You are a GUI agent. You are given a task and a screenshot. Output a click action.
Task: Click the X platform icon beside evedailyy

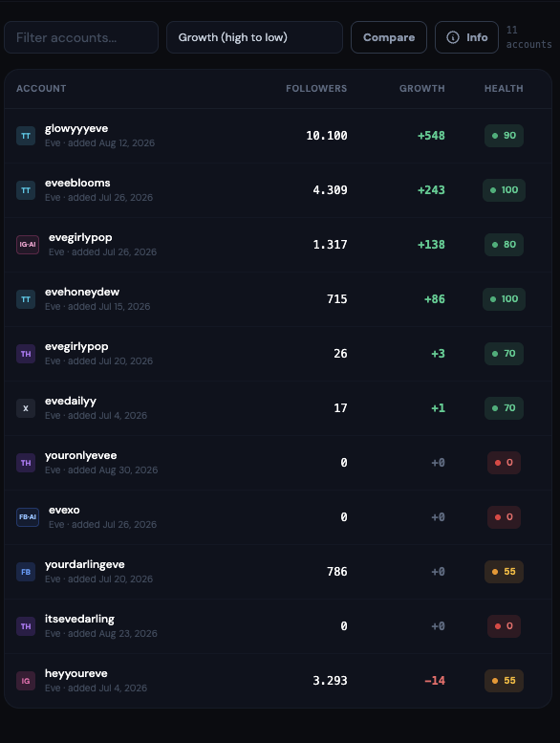(x=26, y=408)
